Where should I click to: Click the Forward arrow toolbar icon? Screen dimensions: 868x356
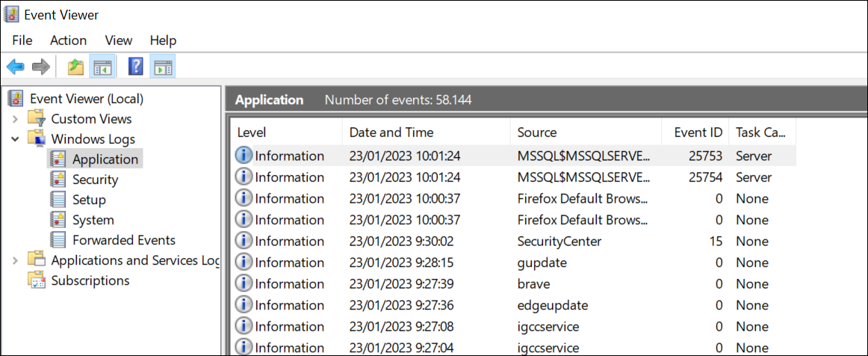click(40, 67)
